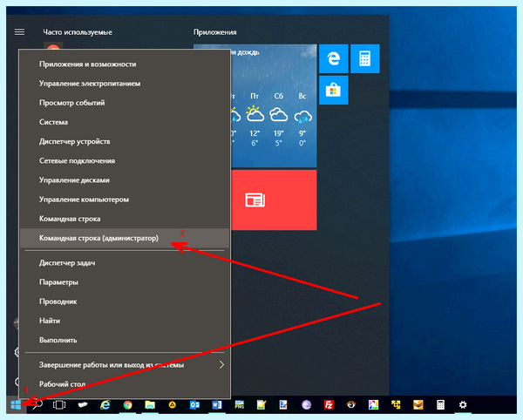Open the purple globe icon in taskbar
This screenshot has height=420, width=523.
306,404
